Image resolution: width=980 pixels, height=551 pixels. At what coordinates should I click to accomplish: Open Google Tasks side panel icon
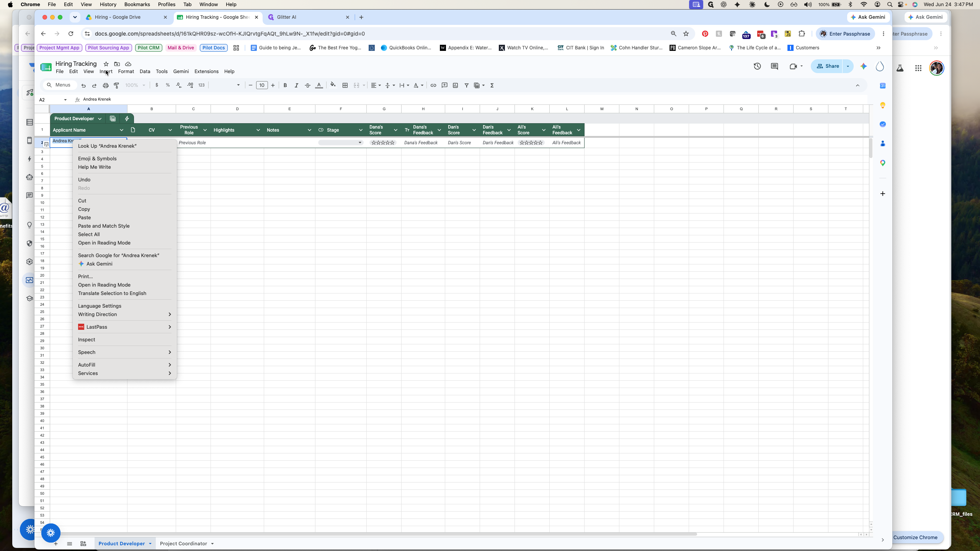tap(883, 124)
